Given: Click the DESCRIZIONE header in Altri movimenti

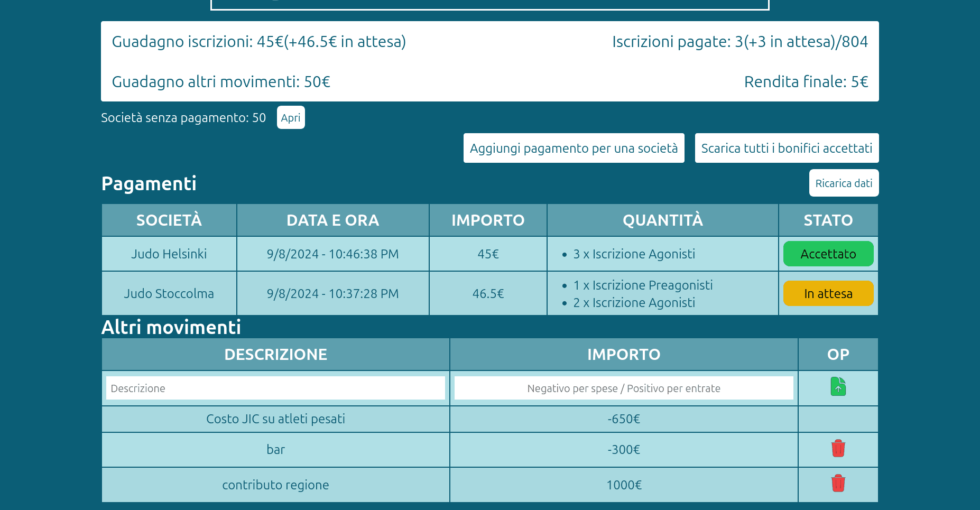Looking at the screenshot, I should (x=275, y=355).
